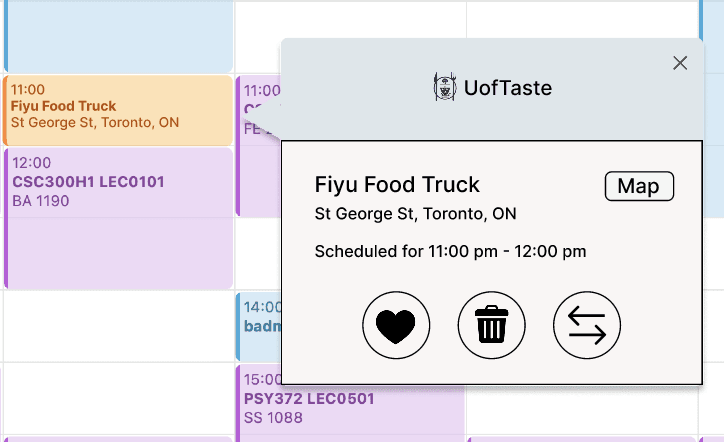Click the BA 1190 room label
Screen dimensions: 724x442
click(40, 201)
